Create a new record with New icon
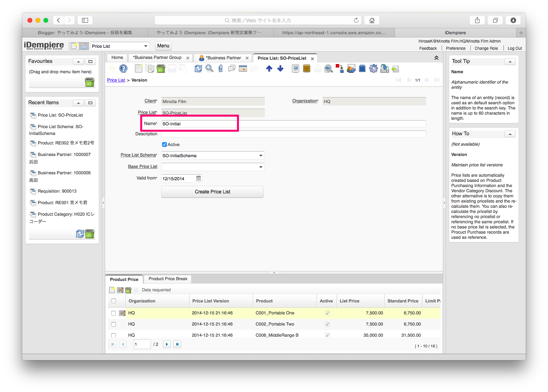 (x=139, y=68)
